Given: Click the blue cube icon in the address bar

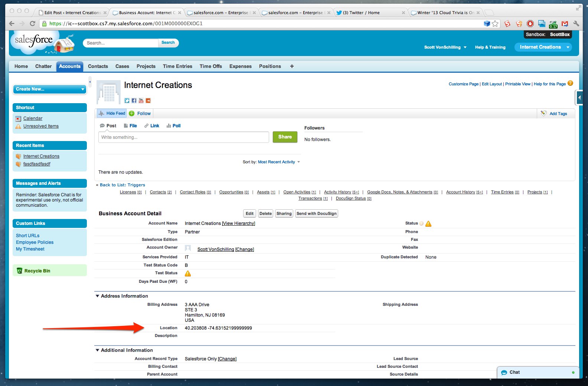Looking at the screenshot, I should (x=487, y=23).
